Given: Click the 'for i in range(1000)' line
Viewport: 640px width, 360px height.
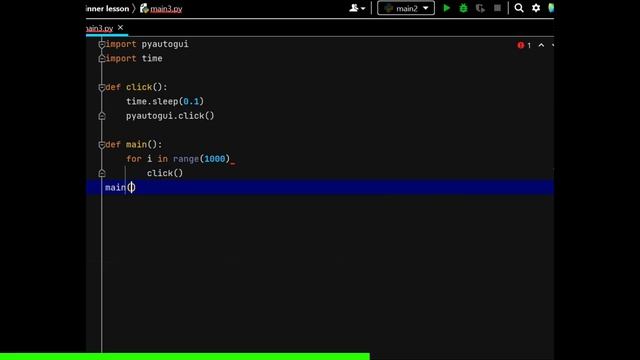Looking at the screenshot, I should pyautogui.click(x=178, y=159).
